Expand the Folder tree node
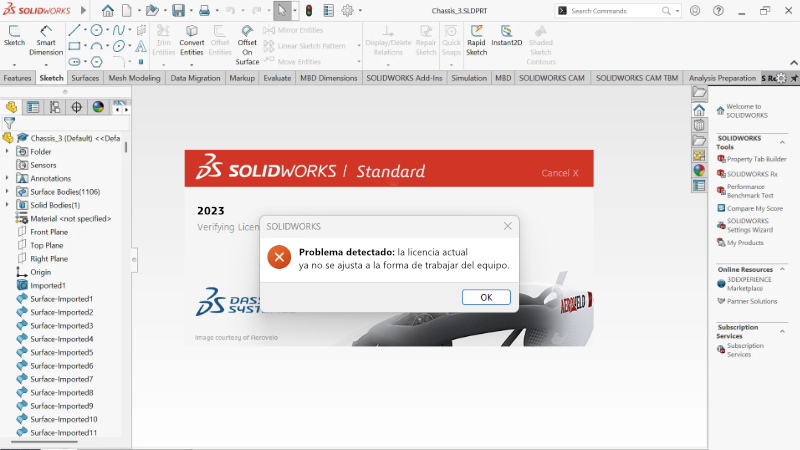Image resolution: width=800 pixels, height=450 pixels. pos(7,152)
